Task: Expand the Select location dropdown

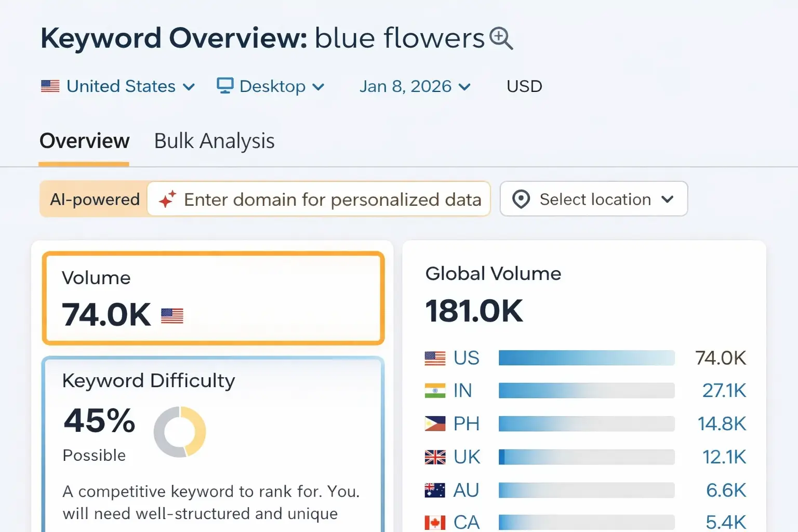Action: coord(669,199)
